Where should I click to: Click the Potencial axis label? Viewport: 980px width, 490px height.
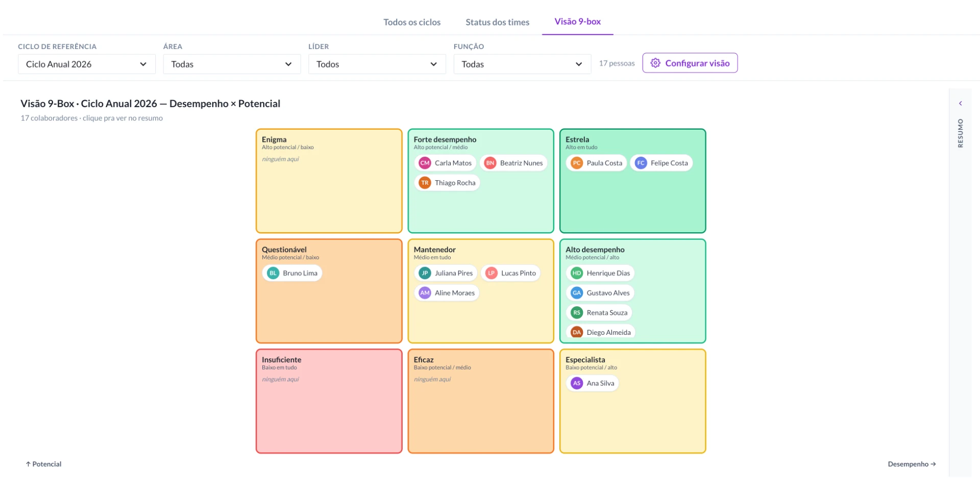[43, 464]
